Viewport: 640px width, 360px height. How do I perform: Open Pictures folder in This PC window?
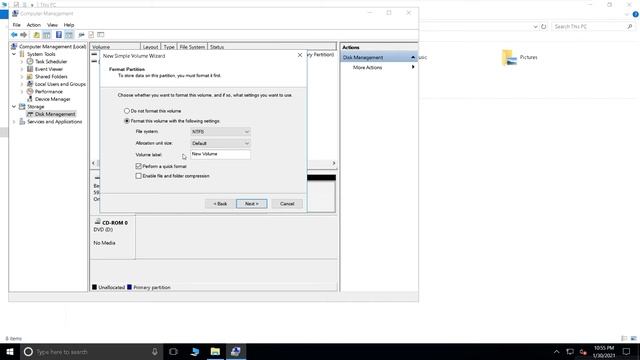click(520, 58)
